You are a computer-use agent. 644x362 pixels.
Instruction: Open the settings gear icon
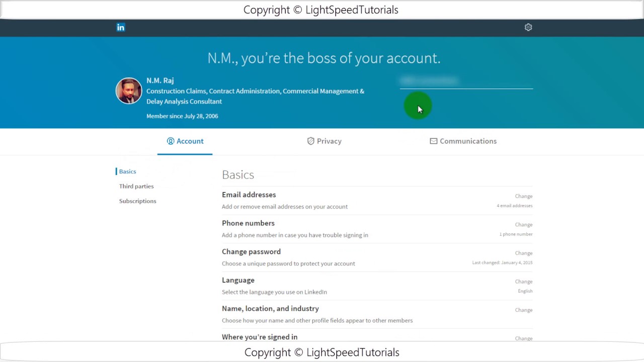coord(528,28)
